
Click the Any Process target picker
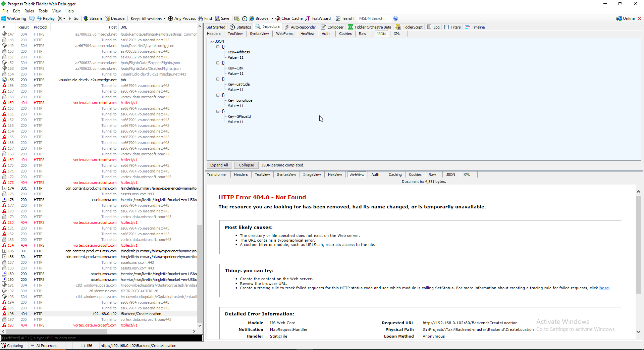182,18
